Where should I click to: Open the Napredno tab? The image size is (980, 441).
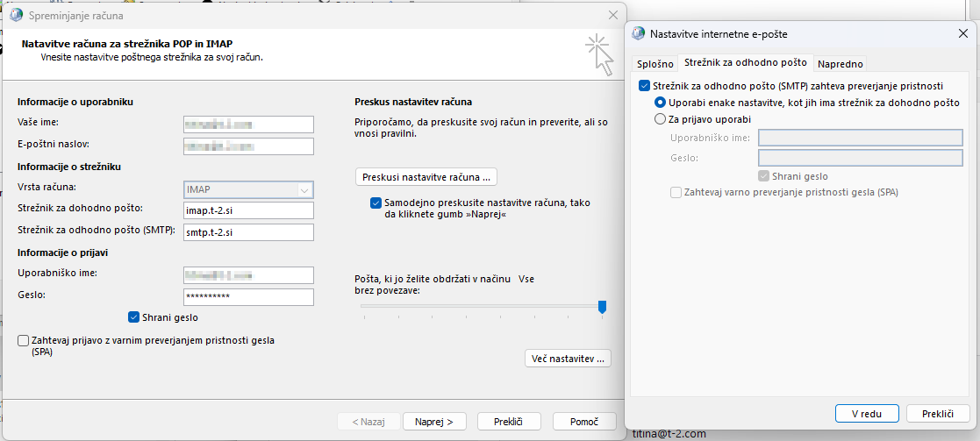coord(841,64)
